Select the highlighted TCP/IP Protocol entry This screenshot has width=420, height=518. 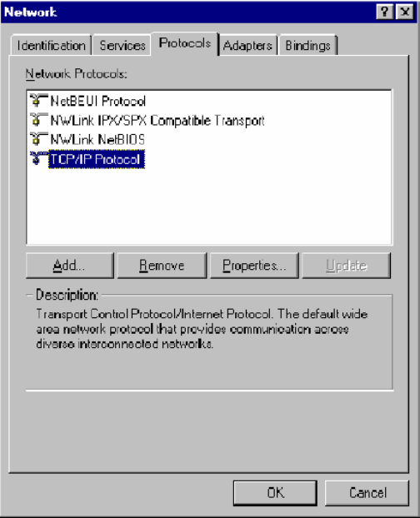[x=97, y=159]
